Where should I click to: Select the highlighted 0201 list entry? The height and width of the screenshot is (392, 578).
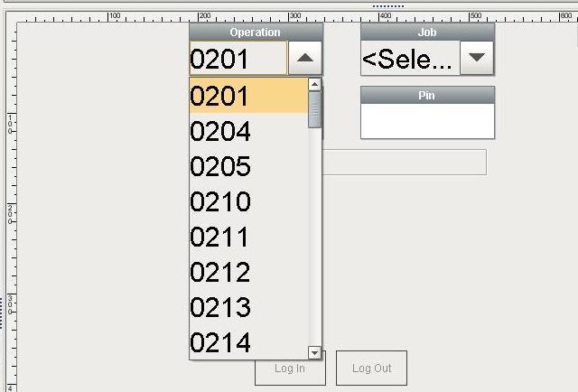pyautogui.click(x=249, y=96)
